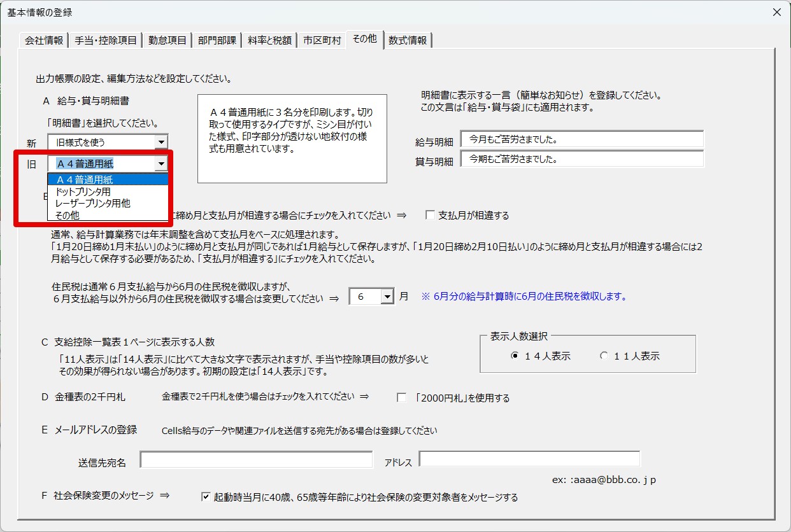This screenshot has width=791, height=532.
Task: Click the 給与明細 message field
Action: coord(582,139)
